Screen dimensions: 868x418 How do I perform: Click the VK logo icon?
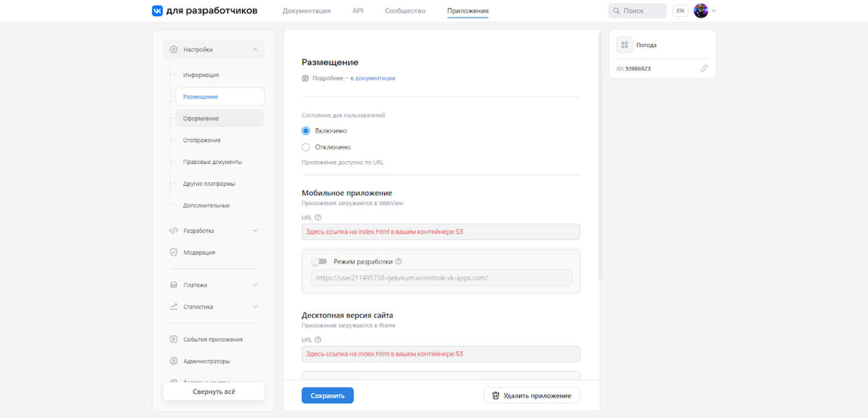(157, 11)
